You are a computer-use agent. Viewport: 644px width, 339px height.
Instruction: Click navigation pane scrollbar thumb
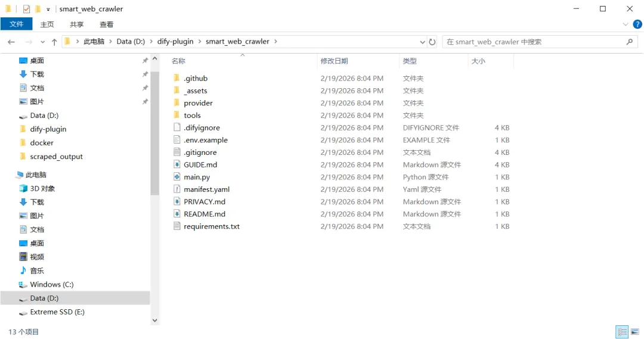click(155, 133)
